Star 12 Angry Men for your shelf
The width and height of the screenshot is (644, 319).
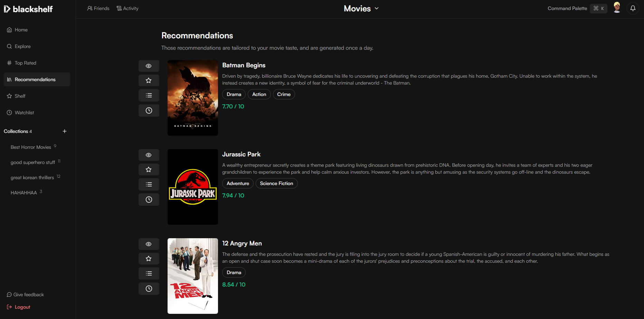149,259
